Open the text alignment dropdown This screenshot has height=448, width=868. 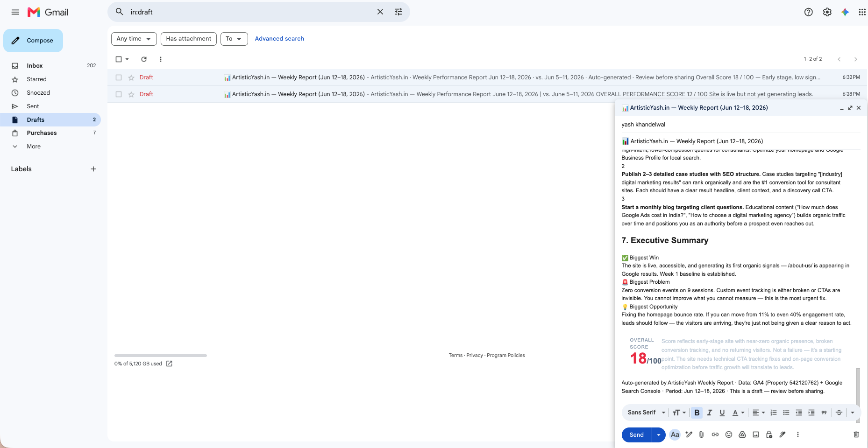click(759, 413)
